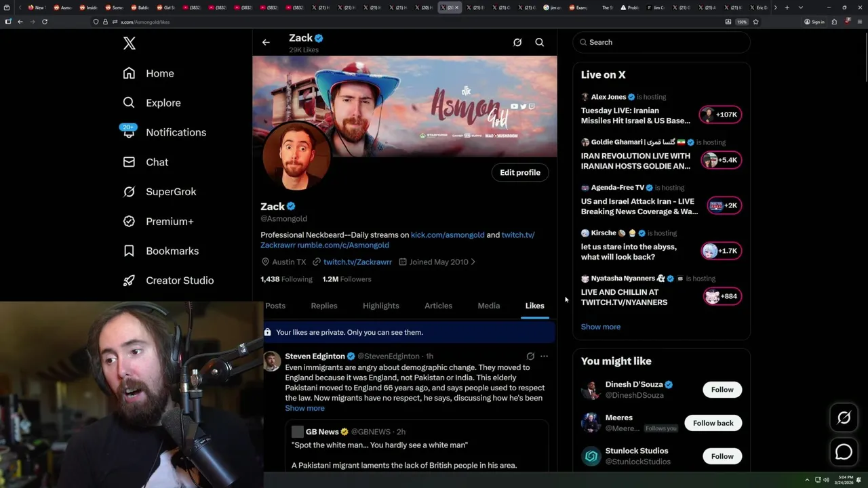Image resolution: width=868 pixels, height=488 pixels.
Task: Click the Asmongold banner image
Action: 405,106
